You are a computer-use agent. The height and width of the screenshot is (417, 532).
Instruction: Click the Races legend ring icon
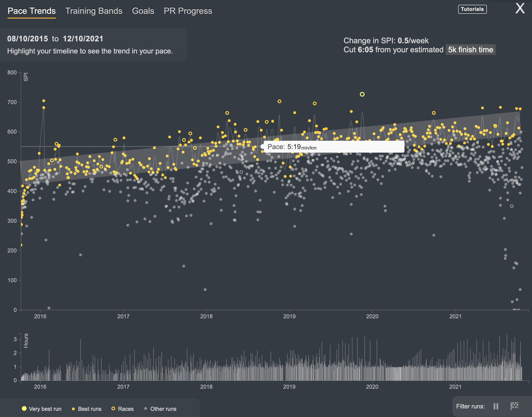pos(113,408)
